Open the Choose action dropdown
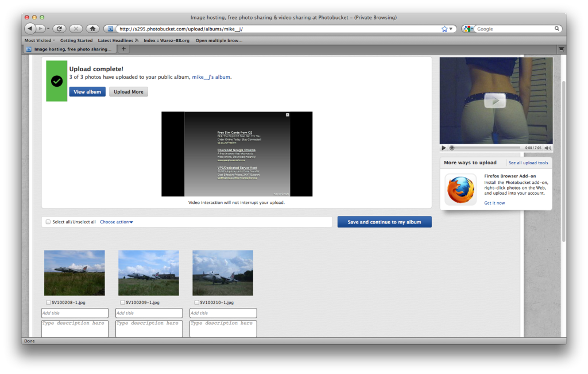The image size is (588, 374). (x=117, y=222)
